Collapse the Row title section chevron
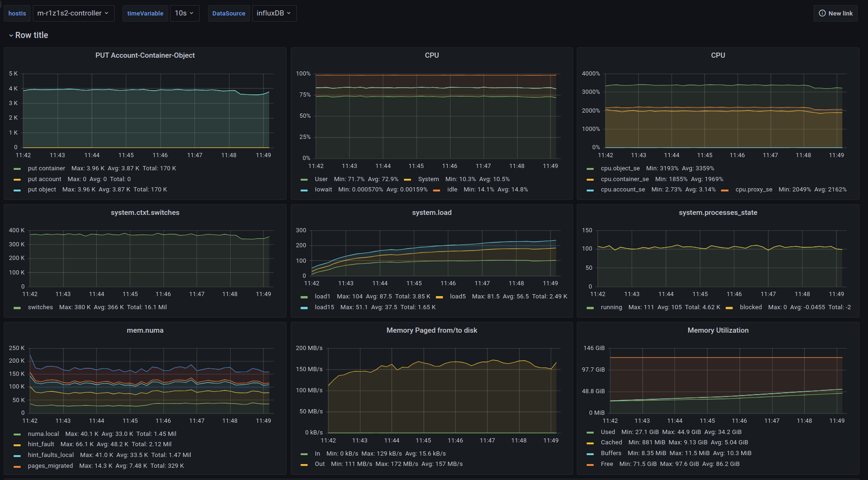The width and height of the screenshot is (868, 480). [11, 36]
